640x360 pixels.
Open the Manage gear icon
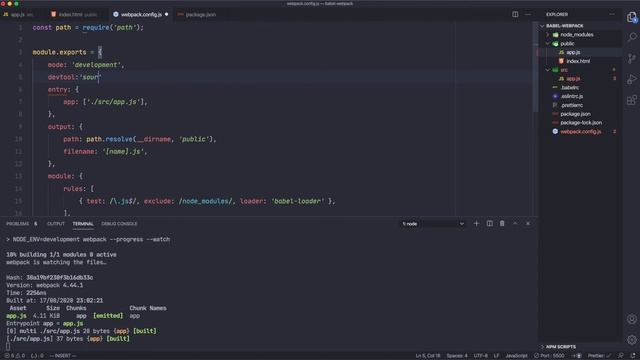point(632,340)
